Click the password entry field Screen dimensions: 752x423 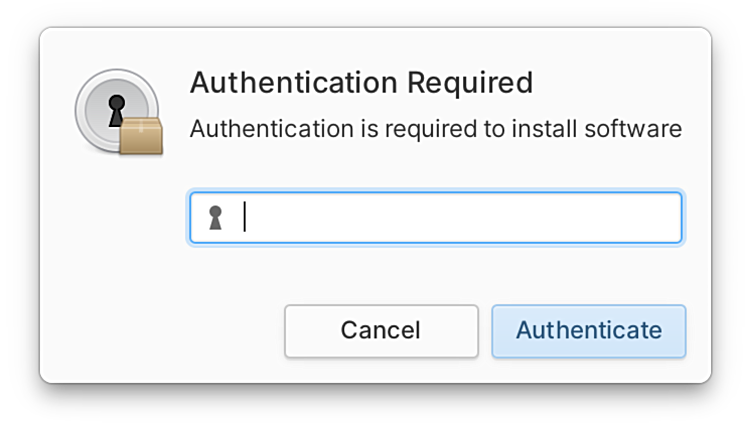[x=436, y=217]
